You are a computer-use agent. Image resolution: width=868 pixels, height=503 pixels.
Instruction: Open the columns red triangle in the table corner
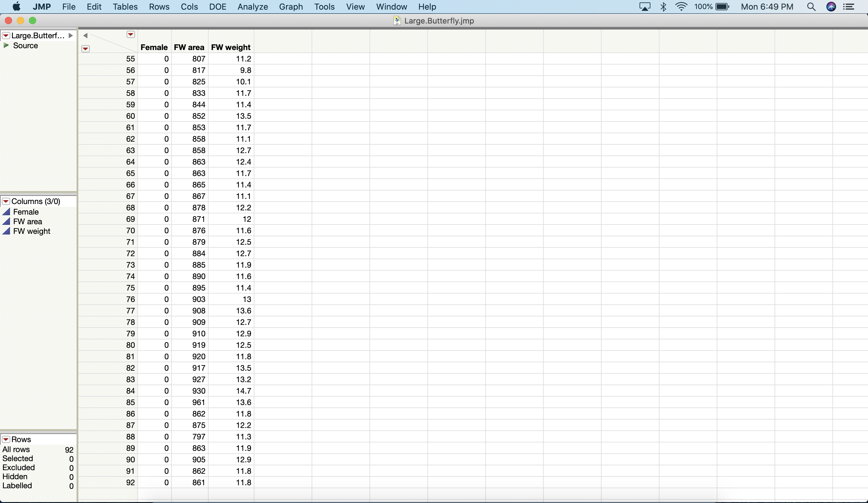131,34
